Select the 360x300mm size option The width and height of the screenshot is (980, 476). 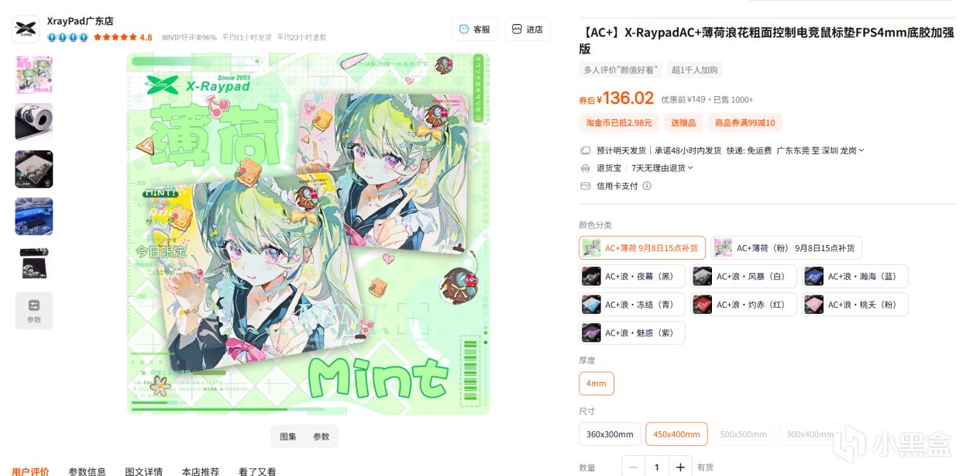point(610,434)
